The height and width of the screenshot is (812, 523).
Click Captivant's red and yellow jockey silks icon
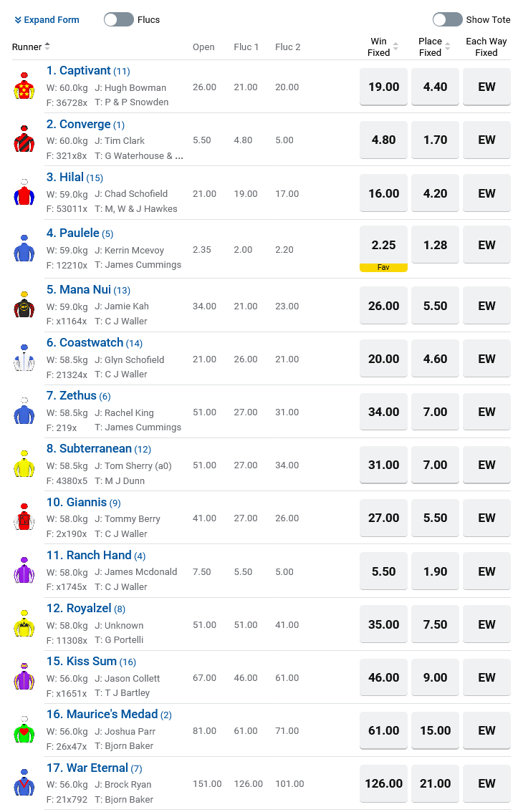pyautogui.click(x=24, y=87)
